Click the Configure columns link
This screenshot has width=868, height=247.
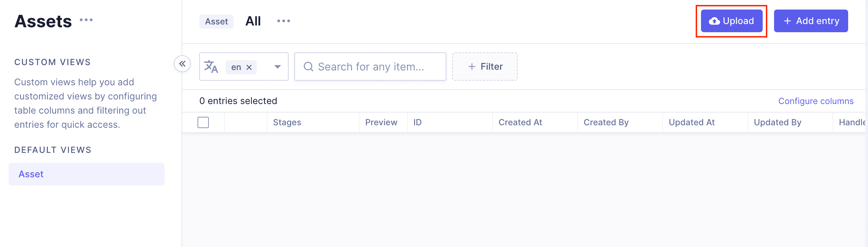coord(816,101)
